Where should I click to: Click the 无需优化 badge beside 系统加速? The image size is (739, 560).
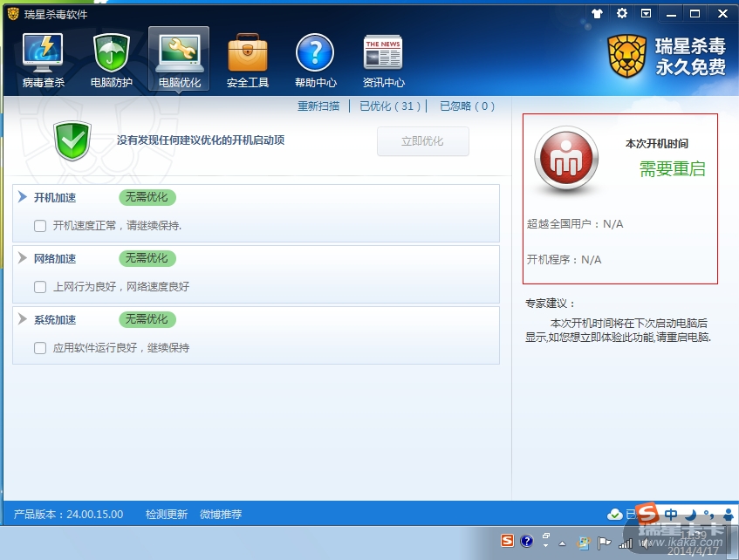click(147, 319)
